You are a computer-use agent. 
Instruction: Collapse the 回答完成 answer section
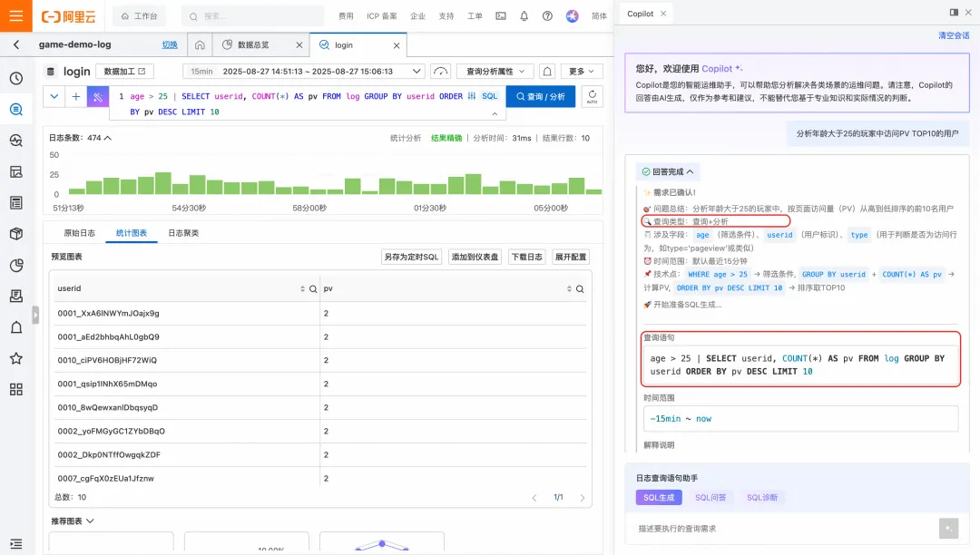[x=668, y=171]
